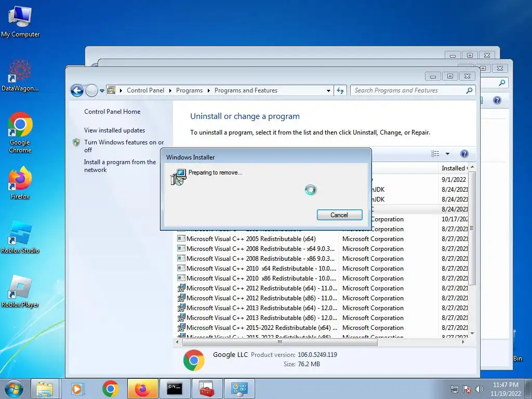Click the Show desktop button at the taskbar end
Screen dimensions: 532x399
click(528, 389)
